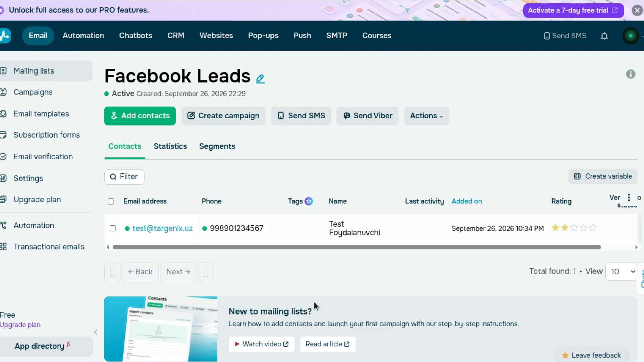Screen dimensions: 644x362
Task: Sort by the Added on column
Action: click(466, 201)
